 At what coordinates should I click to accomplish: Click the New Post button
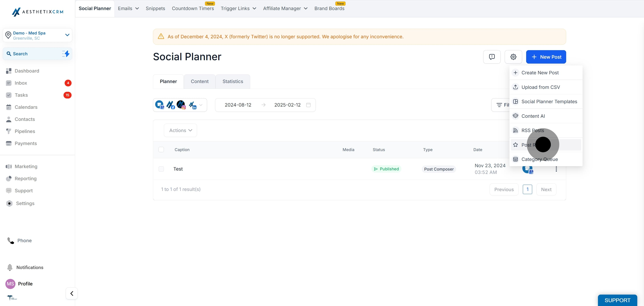pyautogui.click(x=546, y=57)
